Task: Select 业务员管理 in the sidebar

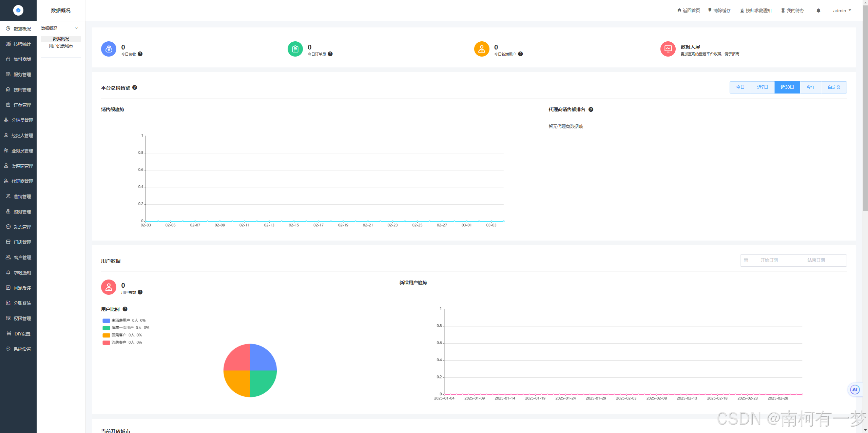Action: [18, 151]
